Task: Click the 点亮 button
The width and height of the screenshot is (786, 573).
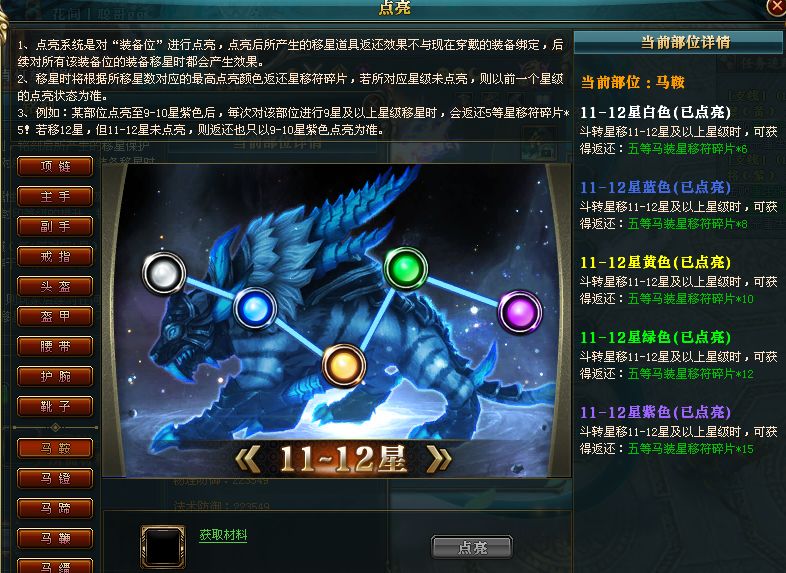Action: 472,547
